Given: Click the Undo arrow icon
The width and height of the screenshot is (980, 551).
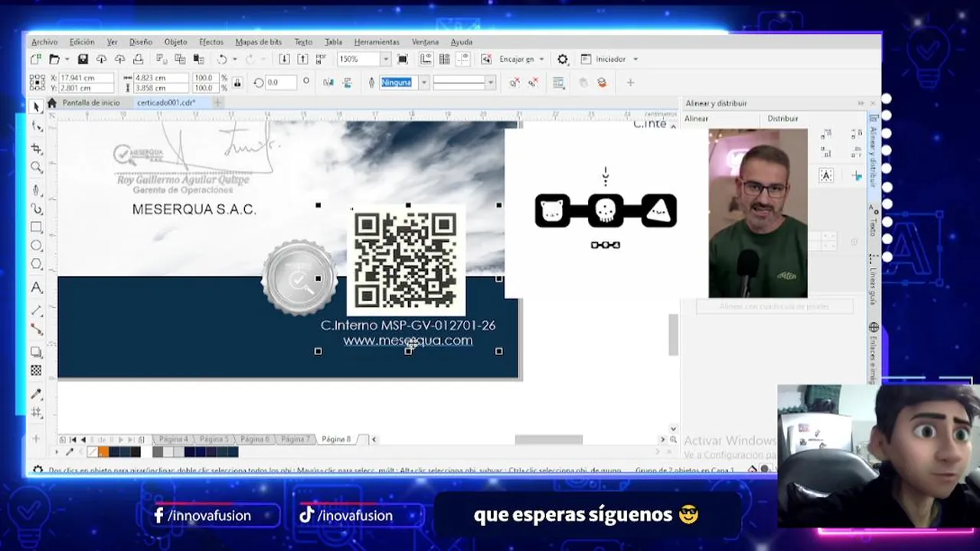Looking at the screenshot, I should point(222,59).
